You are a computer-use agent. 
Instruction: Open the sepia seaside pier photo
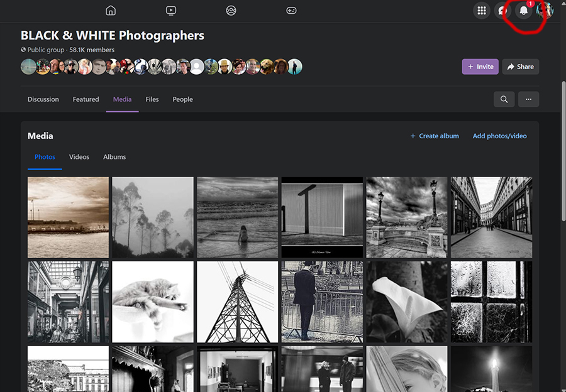[x=68, y=217]
